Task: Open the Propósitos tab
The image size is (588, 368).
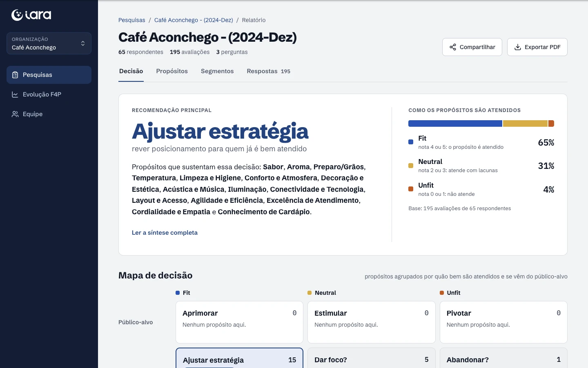Action: point(172,71)
